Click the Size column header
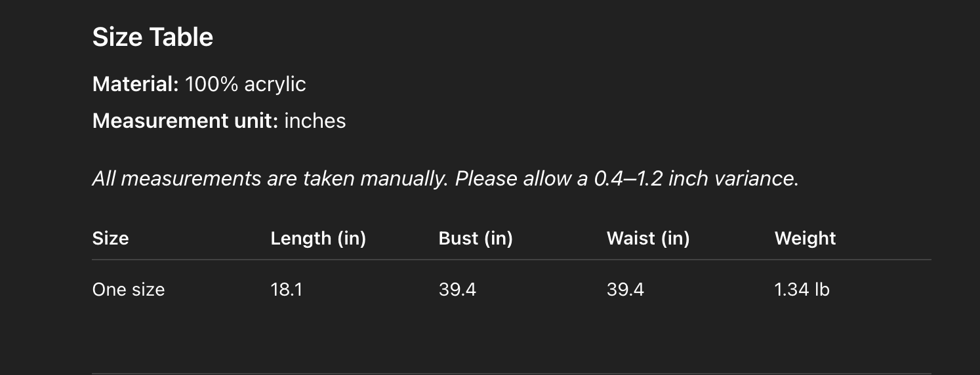The height and width of the screenshot is (375, 980). pyautogui.click(x=110, y=239)
